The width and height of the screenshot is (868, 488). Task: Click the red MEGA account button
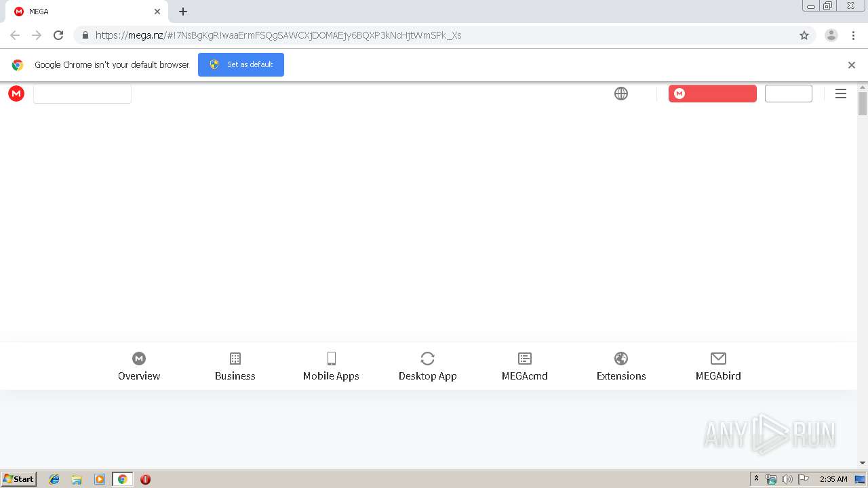(713, 94)
